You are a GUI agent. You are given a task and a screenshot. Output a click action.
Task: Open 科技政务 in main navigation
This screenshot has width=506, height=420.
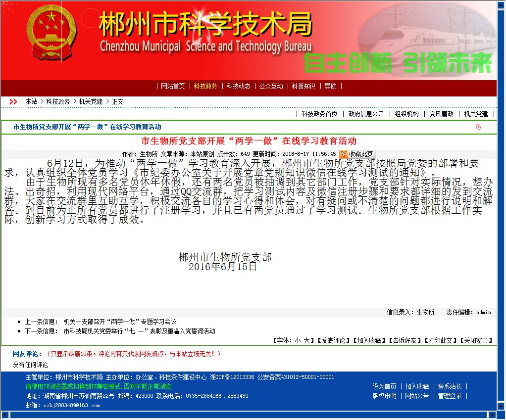point(205,87)
